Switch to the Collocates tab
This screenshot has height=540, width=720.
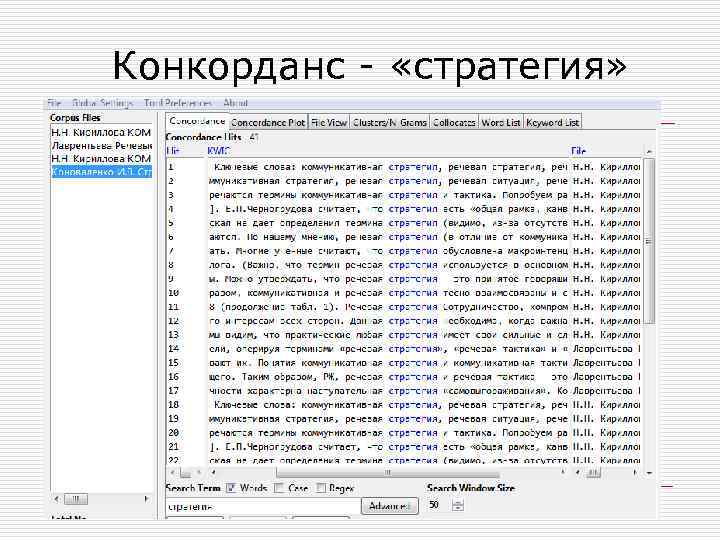[x=454, y=123]
